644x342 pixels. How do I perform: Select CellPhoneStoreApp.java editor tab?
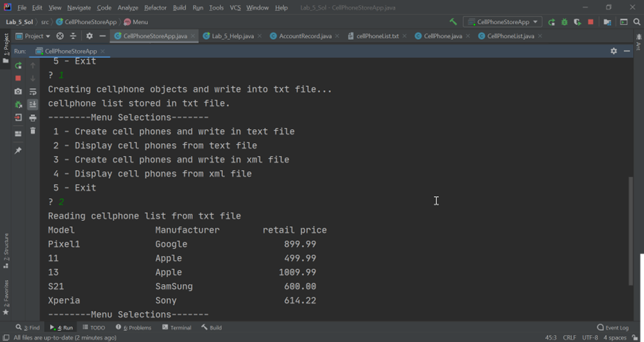pyautogui.click(x=155, y=36)
